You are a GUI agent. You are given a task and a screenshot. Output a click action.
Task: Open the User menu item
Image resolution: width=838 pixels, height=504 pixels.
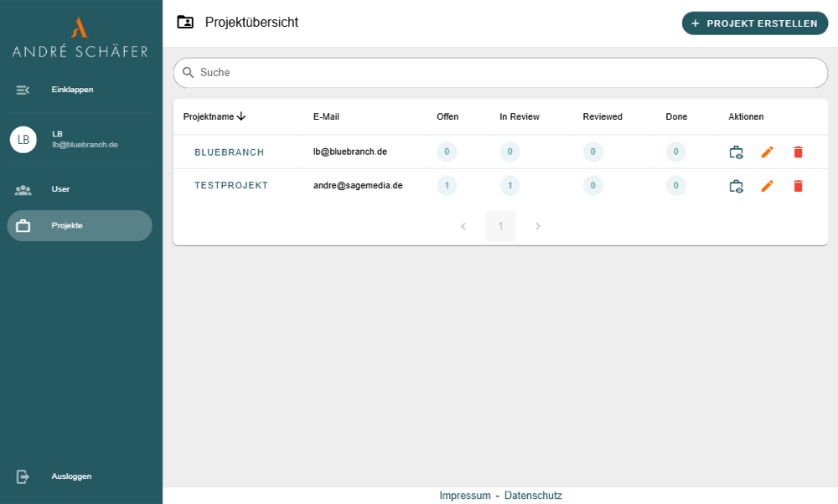80,189
